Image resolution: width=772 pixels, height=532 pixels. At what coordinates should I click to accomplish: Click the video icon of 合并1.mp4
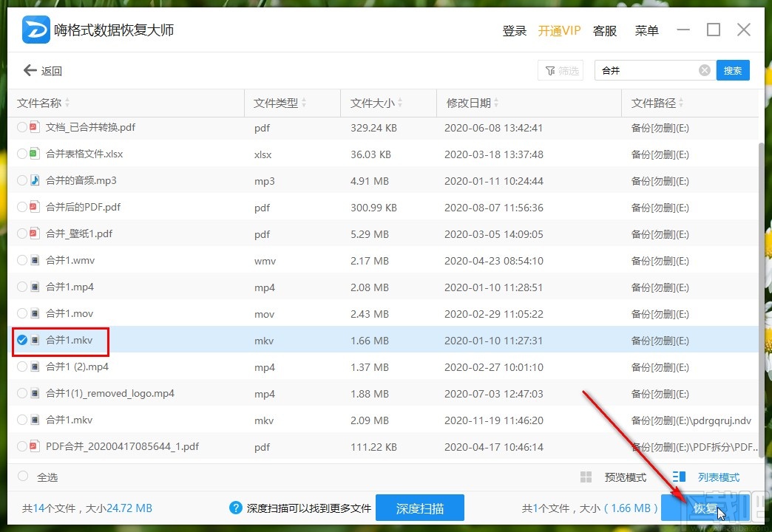point(35,287)
